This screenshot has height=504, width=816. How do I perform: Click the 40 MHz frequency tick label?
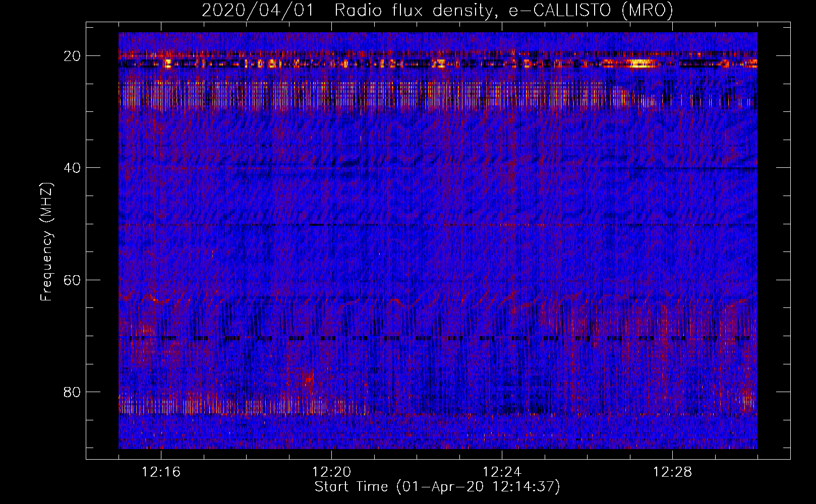point(72,168)
